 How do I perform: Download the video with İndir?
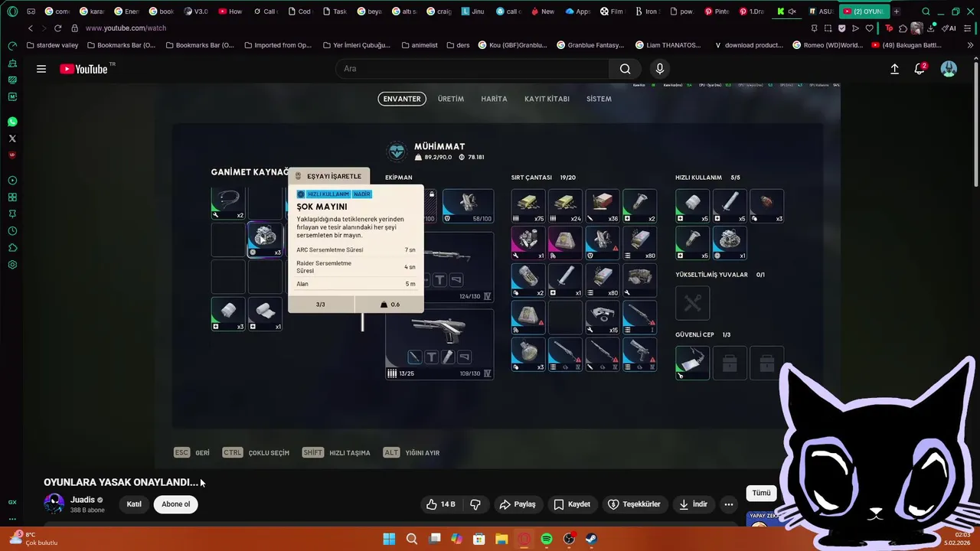pyautogui.click(x=693, y=504)
